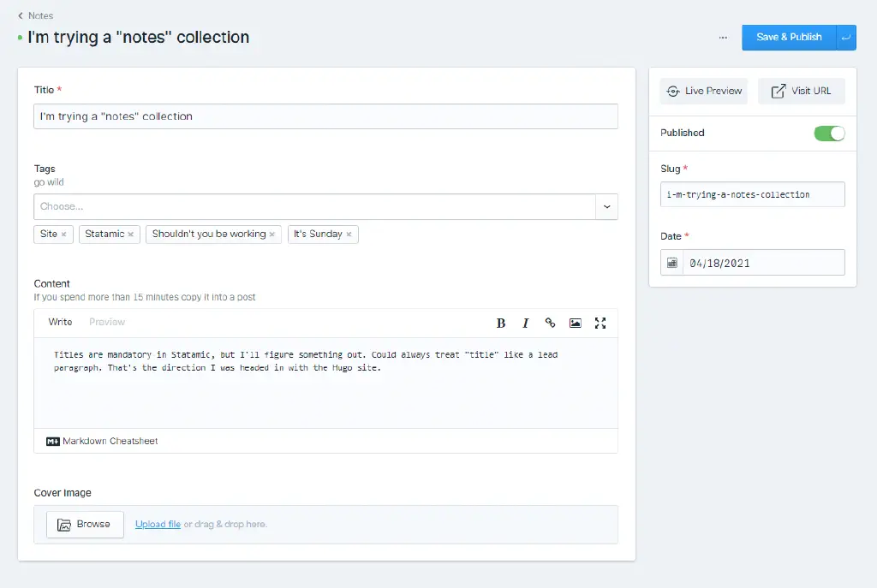Remove the Site tag
Screen dimensions: 877x588
pyautogui.click(x=63, y=235)
